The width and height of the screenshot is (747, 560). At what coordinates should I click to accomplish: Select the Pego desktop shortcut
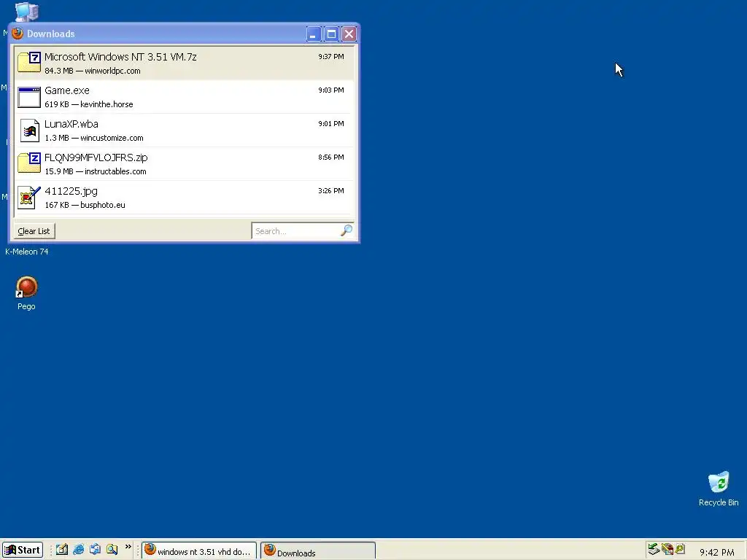[x=27, y=293]
